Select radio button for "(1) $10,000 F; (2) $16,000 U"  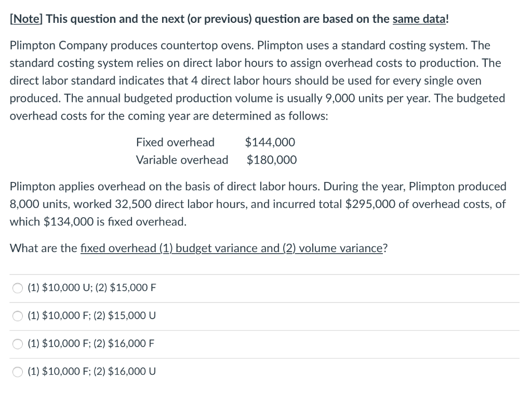[x=16, y=372]
